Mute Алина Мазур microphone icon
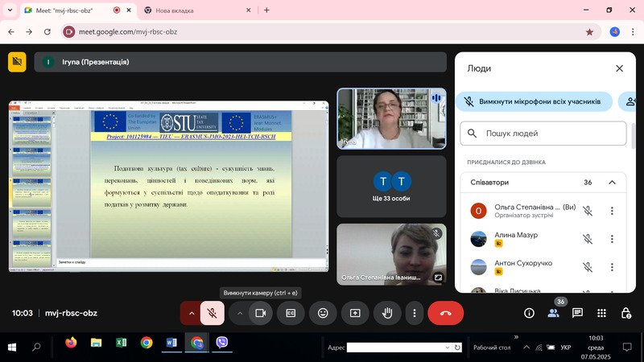Screen dimensions: 644x362 coord(588,239)
